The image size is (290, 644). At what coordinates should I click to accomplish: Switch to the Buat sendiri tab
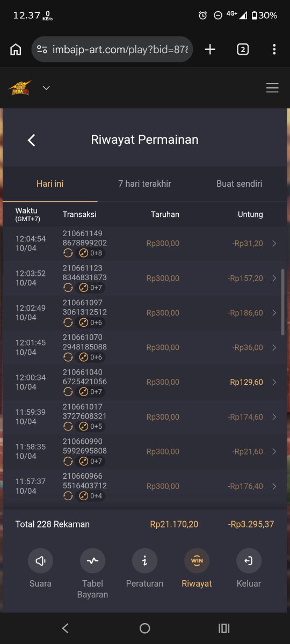pos(239,184)
